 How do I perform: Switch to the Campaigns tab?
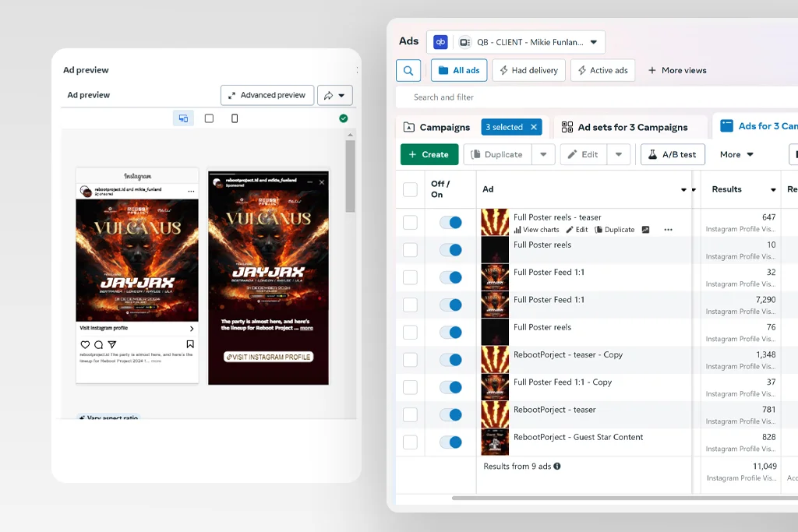point(436,127)
